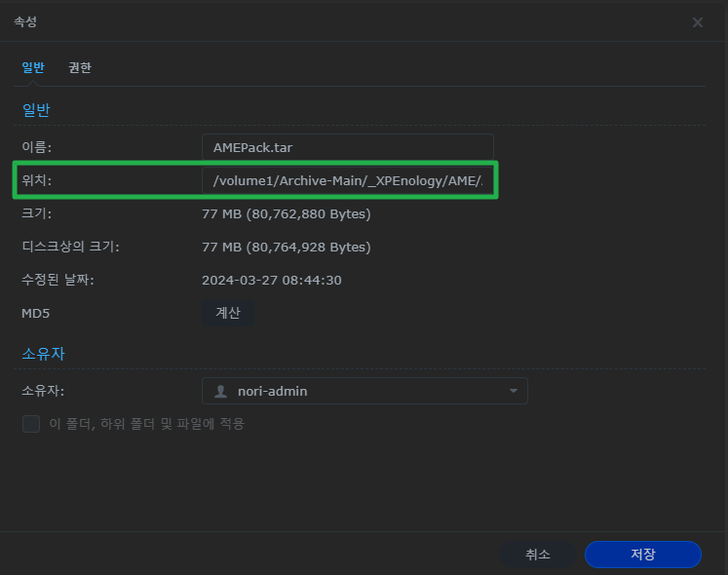Click the blue 일반 section heading
This screenshot has width=728, height=575.
pos(36,110)
